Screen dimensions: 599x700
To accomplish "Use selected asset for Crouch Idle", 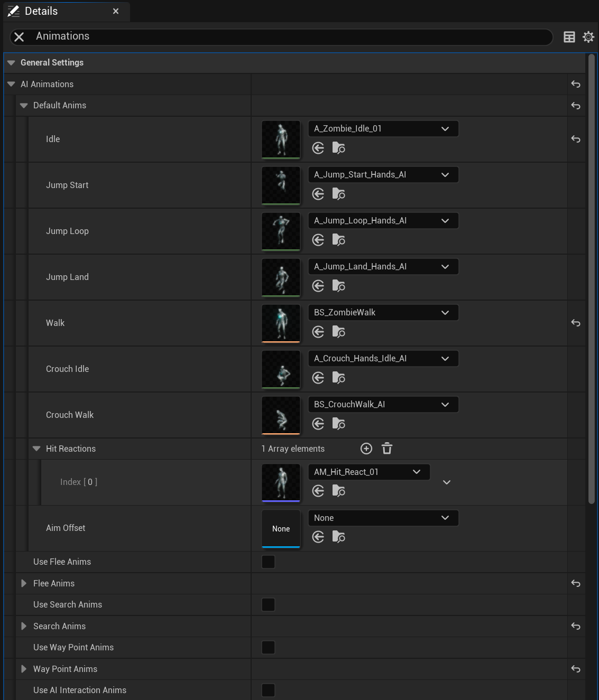I will pos(318,378).
